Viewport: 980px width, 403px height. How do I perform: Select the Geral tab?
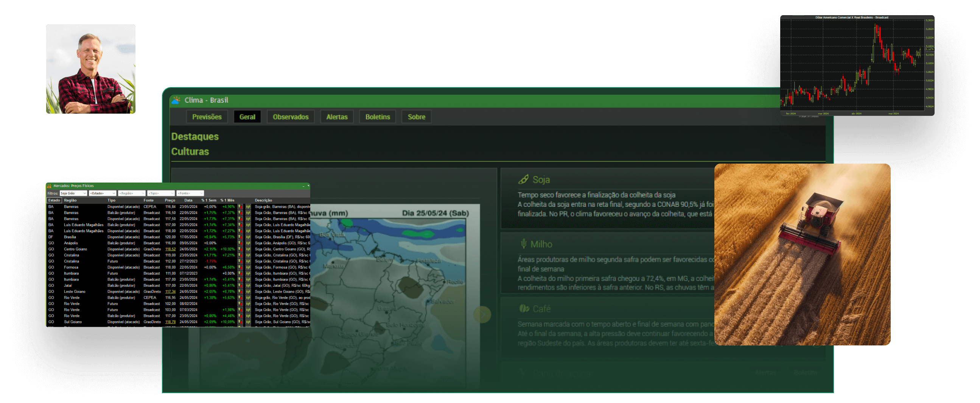(247, 117)
